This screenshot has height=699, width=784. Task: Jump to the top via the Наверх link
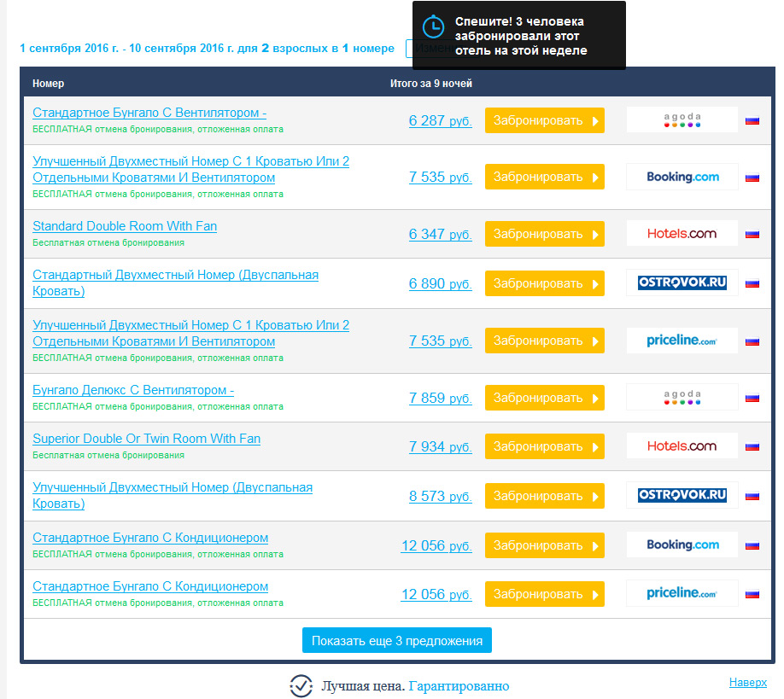pos(748,682)
